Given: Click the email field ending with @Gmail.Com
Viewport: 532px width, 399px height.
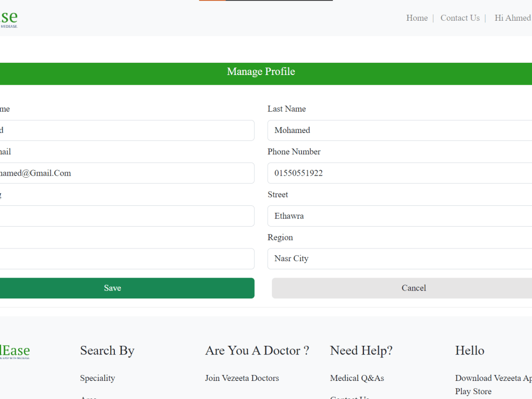Looking at the screenshot, I should coord(127,173).
